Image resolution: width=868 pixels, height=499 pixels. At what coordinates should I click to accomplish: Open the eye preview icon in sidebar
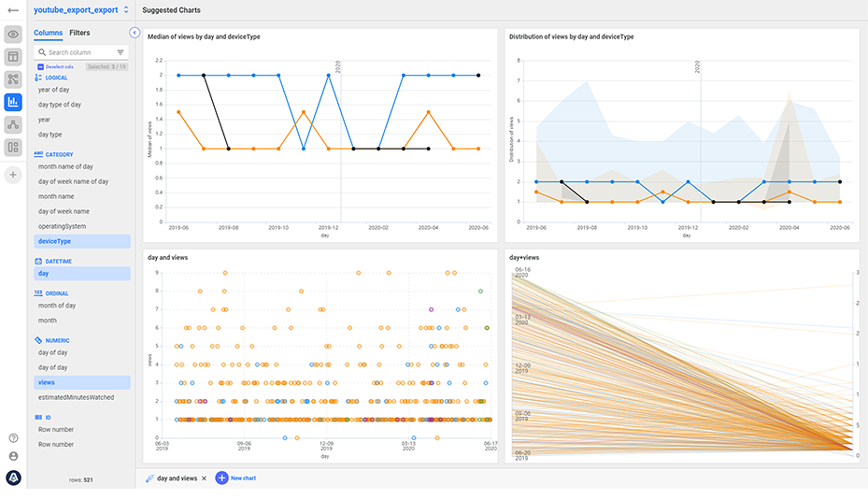(x=13, y=35)
